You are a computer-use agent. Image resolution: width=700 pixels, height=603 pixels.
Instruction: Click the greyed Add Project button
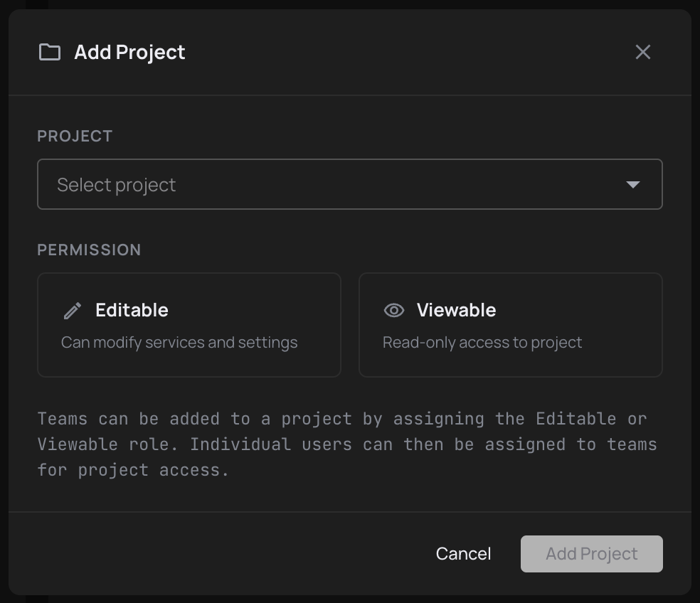592,553
